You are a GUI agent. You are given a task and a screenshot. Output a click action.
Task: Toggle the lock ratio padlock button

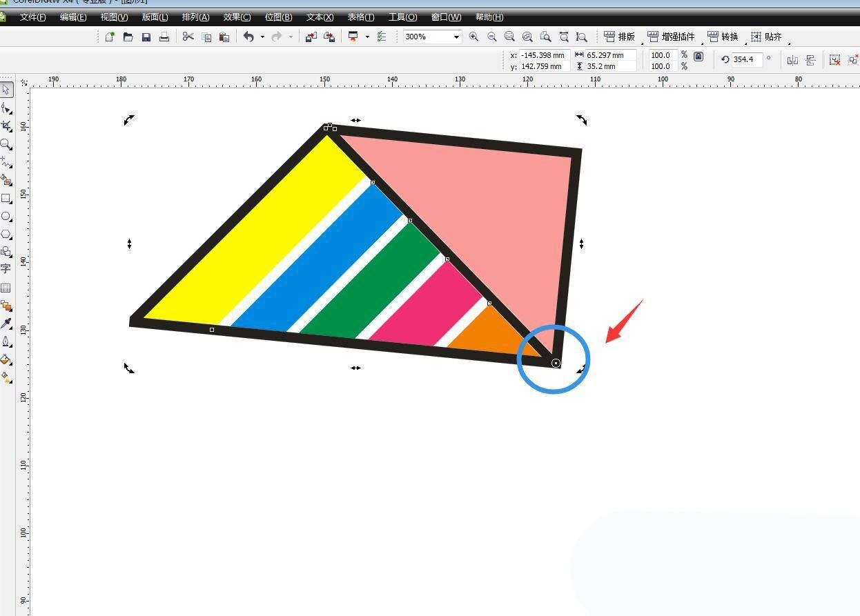pyautogui.click(x=698, y=57)
